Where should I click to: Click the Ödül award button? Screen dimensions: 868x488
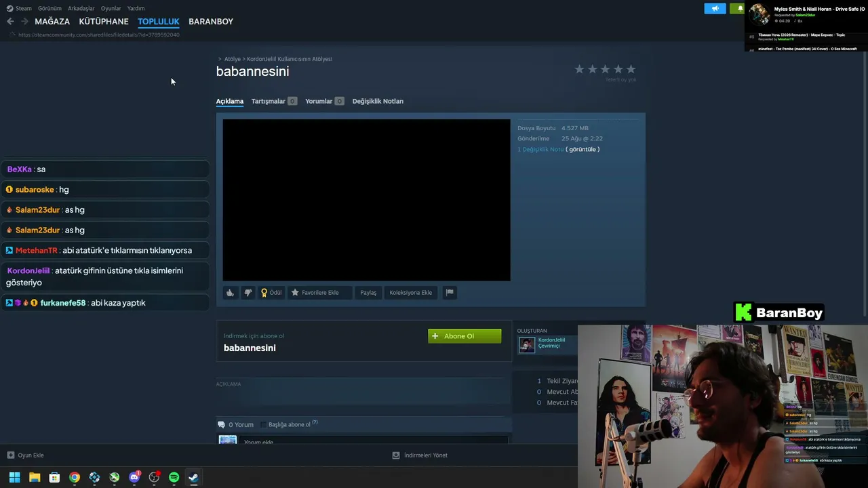coord(271,293)
